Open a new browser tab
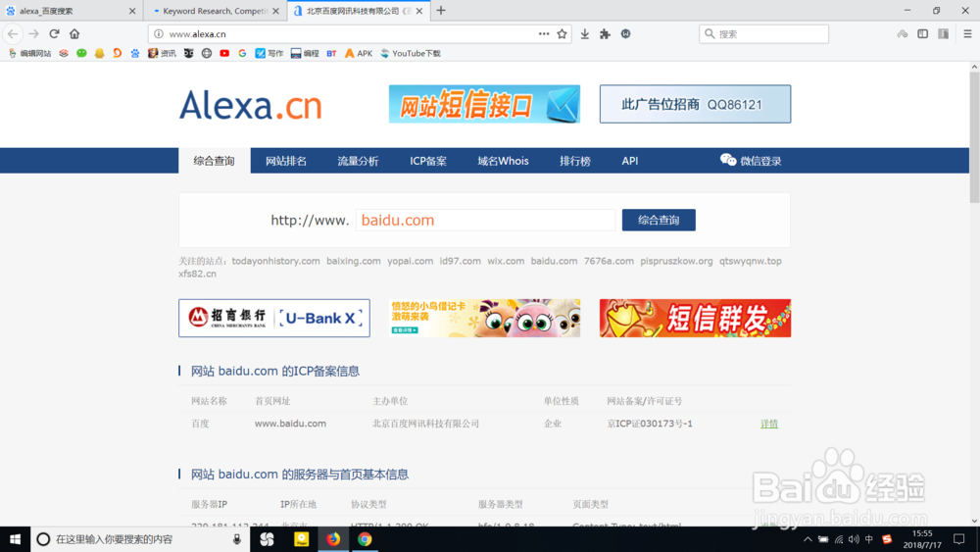This screenshot has width=980, height=552. pyautogui.click(x=441, y=11)
